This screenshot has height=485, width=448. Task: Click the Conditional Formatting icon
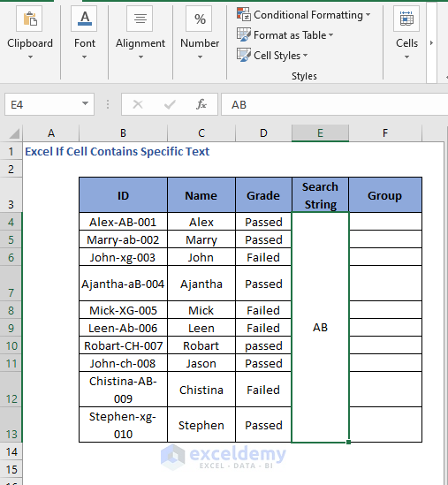tap(244, 14)
